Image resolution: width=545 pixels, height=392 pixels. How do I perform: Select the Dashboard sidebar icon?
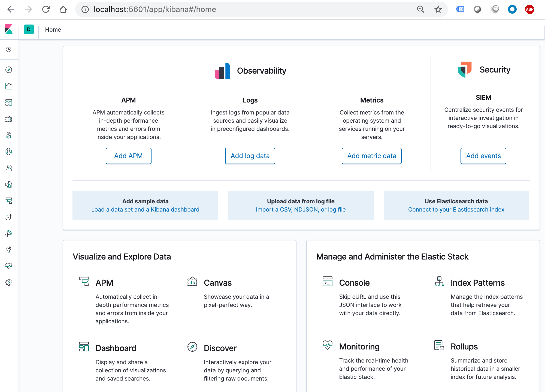(9, 102)
